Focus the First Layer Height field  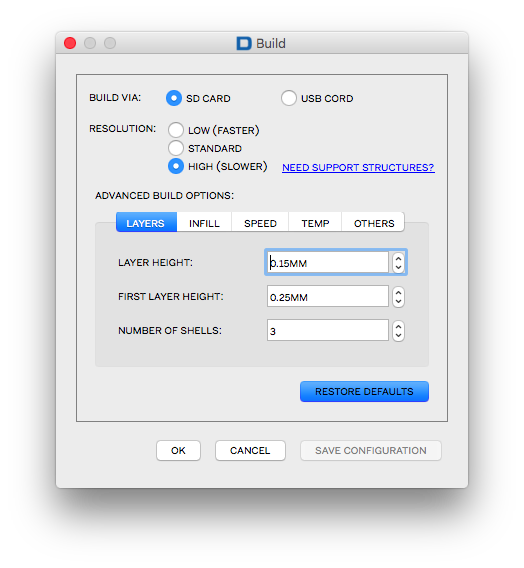coord(328,296)
